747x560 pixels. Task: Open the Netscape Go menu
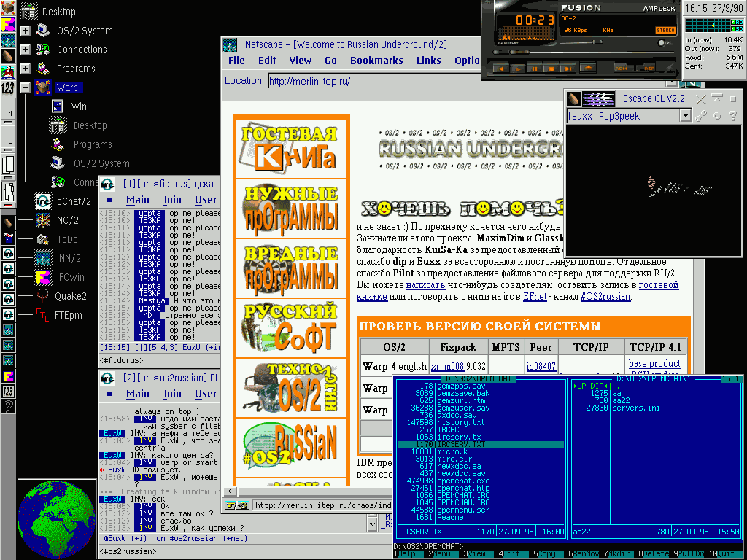330,61
